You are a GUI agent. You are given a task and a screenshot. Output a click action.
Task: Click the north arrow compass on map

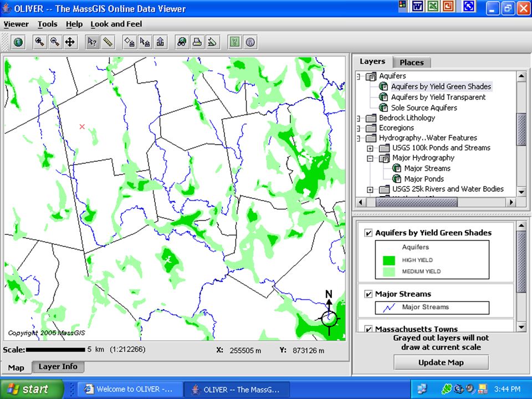329,313
